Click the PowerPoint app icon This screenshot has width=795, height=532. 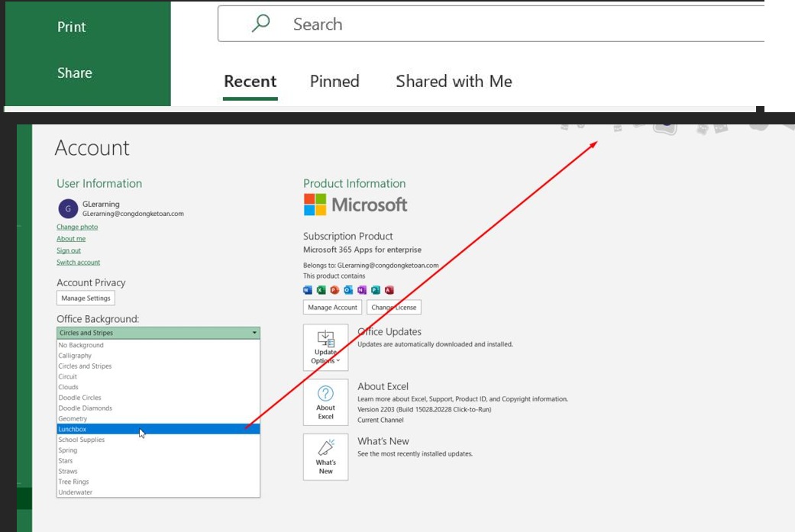coord(334,290)
